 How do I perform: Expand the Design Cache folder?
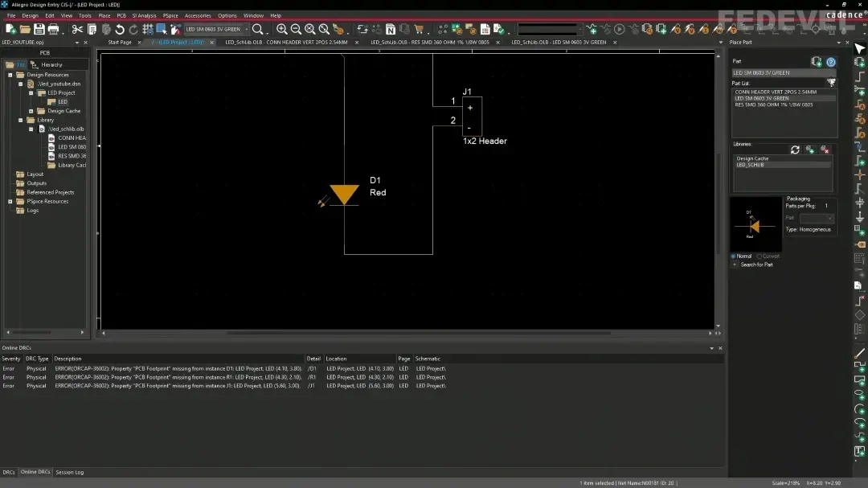[x=31, y=111]
